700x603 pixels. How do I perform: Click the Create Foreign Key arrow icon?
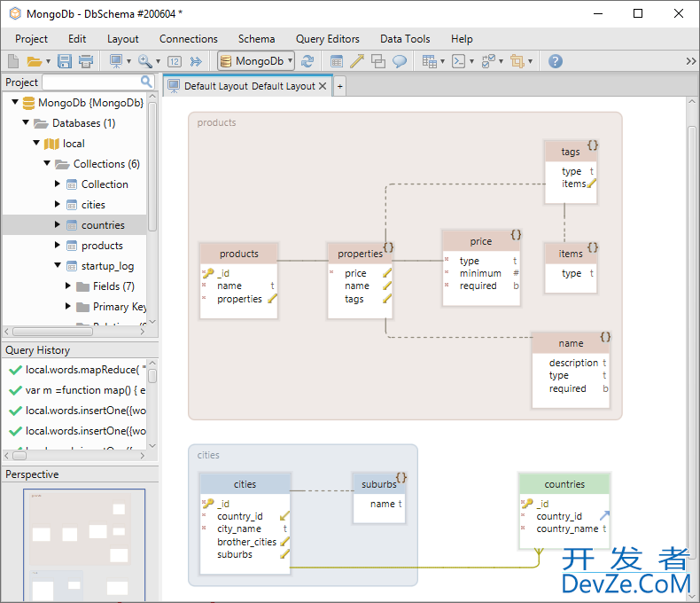click(x=357, y=61)
